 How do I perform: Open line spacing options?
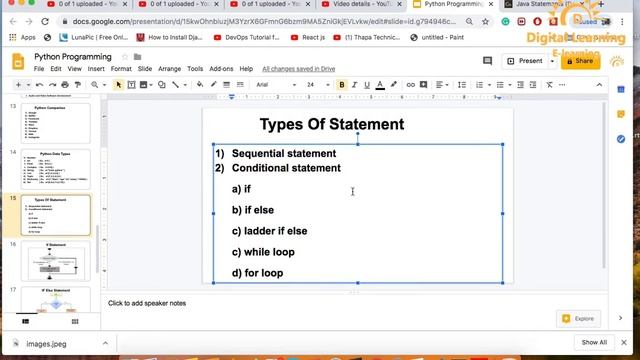(x=462, y=85)
